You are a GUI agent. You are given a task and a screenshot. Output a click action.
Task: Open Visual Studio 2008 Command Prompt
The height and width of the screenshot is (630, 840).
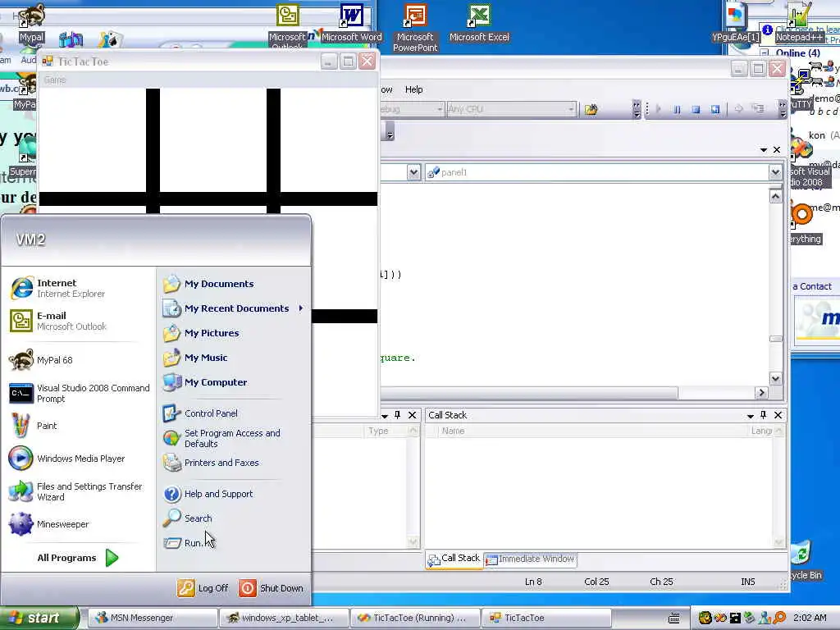point(80,393)
